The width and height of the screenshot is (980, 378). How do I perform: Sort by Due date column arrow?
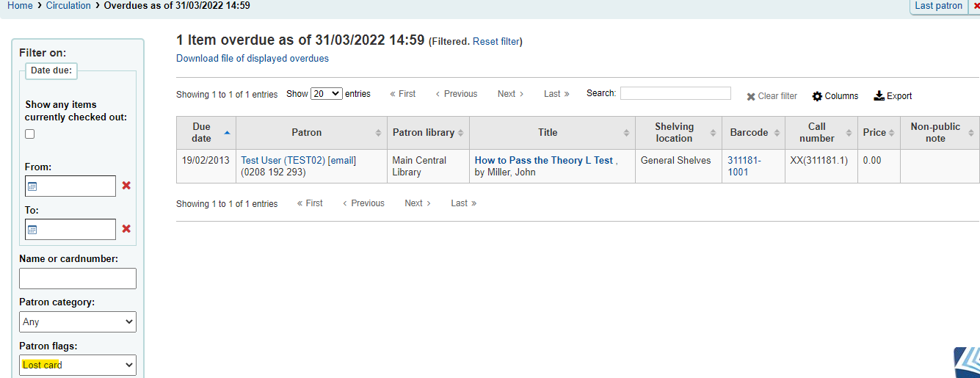pos(227,133)
